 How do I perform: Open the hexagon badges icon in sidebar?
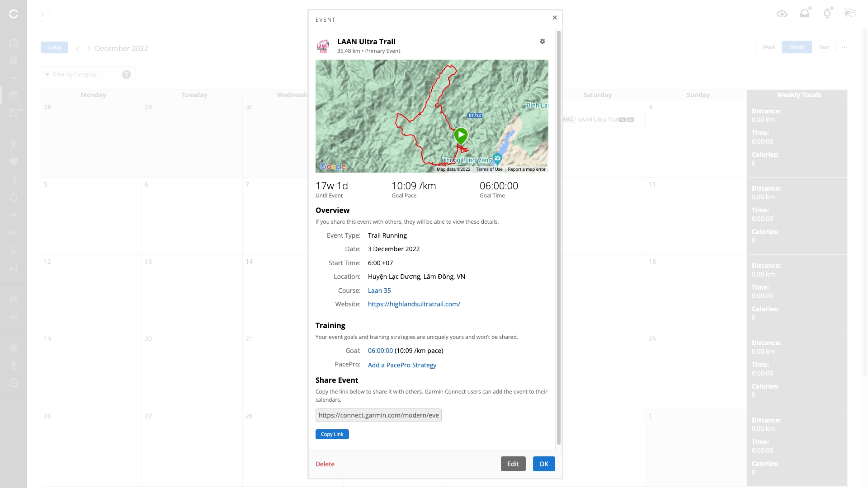[14, 347]
